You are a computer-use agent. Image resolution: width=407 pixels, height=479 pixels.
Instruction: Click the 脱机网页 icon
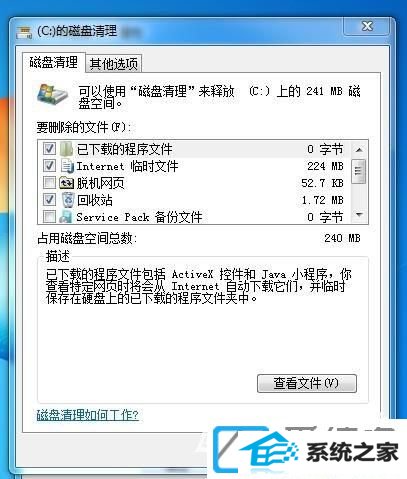click(67, 183)
